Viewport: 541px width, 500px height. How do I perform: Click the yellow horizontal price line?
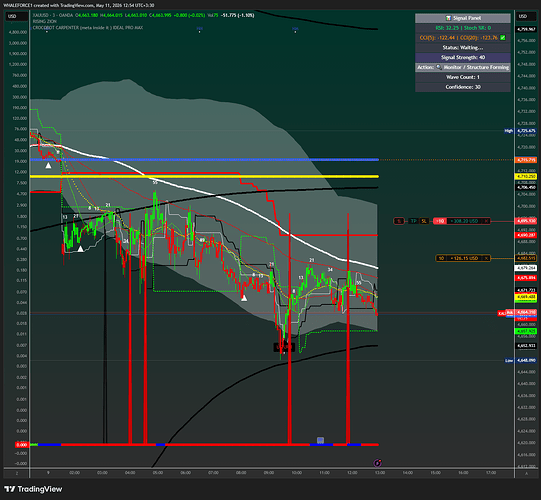(204, 176)
